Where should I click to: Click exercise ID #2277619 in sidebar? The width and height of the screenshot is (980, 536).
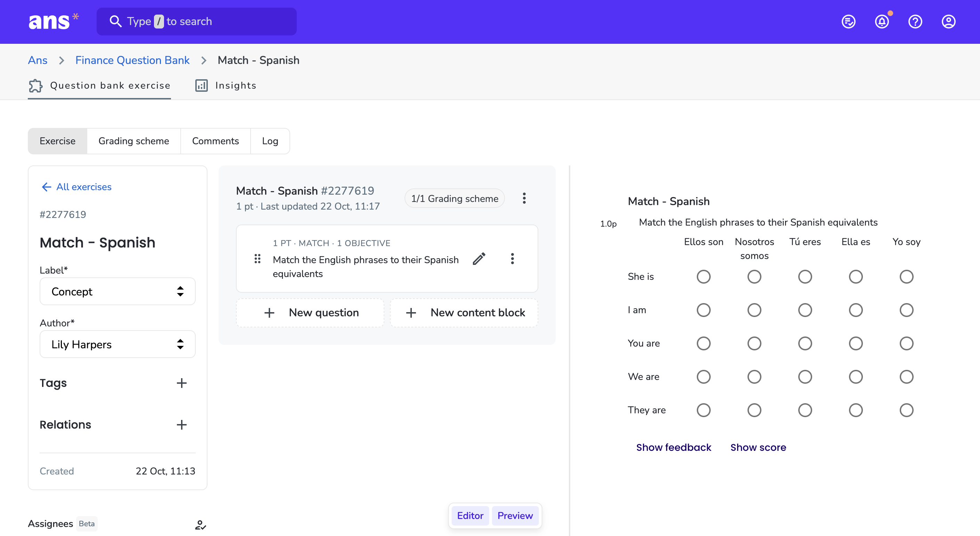coord(63,214)
